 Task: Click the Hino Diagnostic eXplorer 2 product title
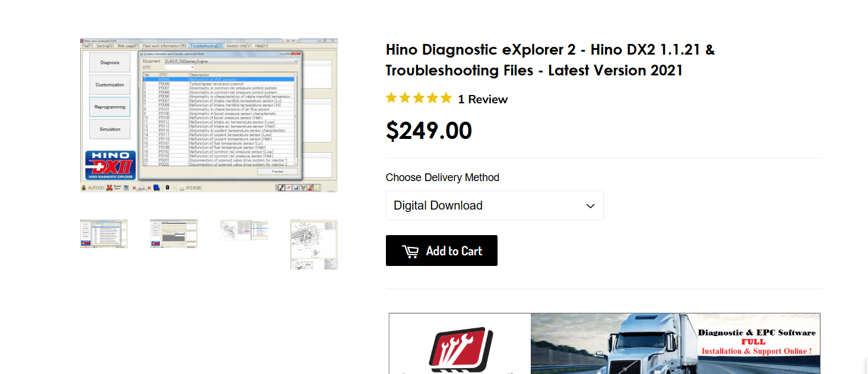click(550, 59)
